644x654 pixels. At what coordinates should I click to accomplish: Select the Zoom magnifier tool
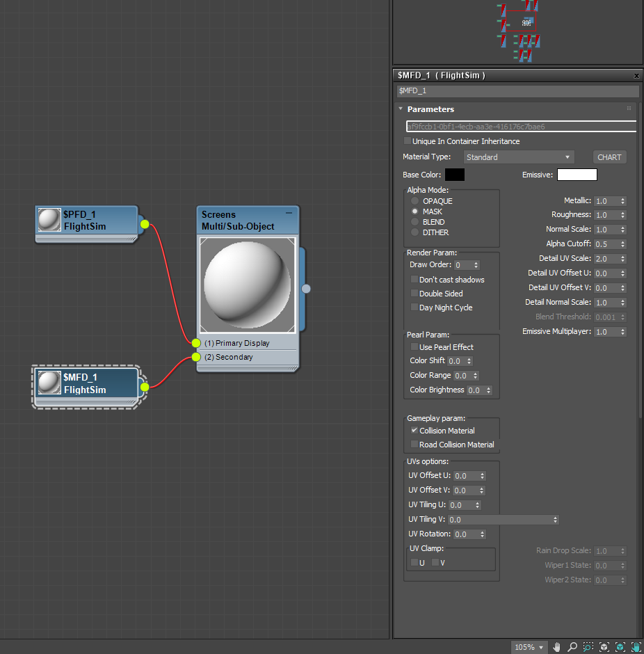pos(572,647)
